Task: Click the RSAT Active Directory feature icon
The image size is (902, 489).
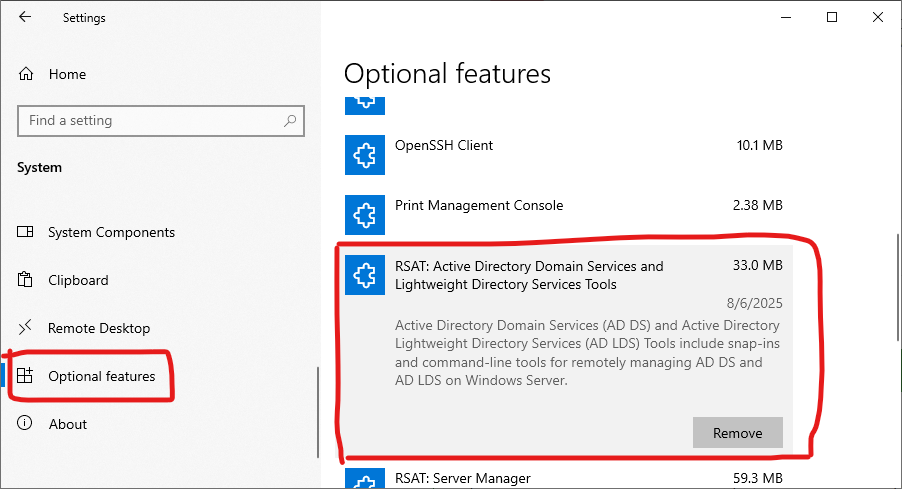Action: pos(365,275)
